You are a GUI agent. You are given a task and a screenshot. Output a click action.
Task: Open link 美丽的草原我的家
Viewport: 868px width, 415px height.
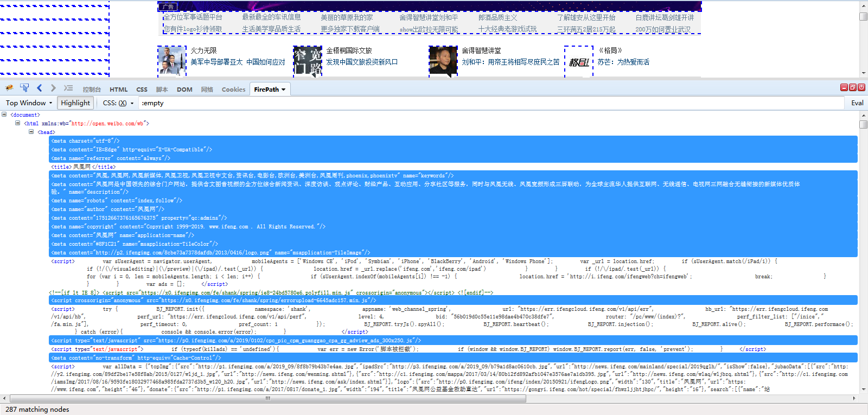click(347, 17)
